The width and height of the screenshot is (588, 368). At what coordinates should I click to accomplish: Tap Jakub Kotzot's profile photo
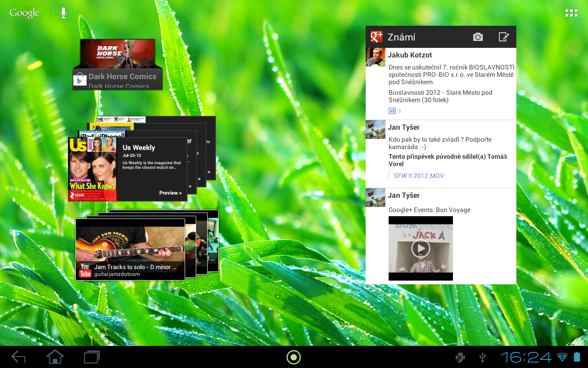click(x=375, y=57)
